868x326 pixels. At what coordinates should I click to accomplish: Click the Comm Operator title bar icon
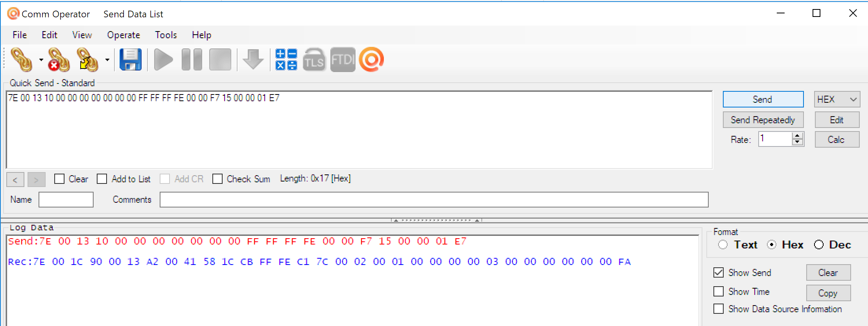[x=13, y=14]
